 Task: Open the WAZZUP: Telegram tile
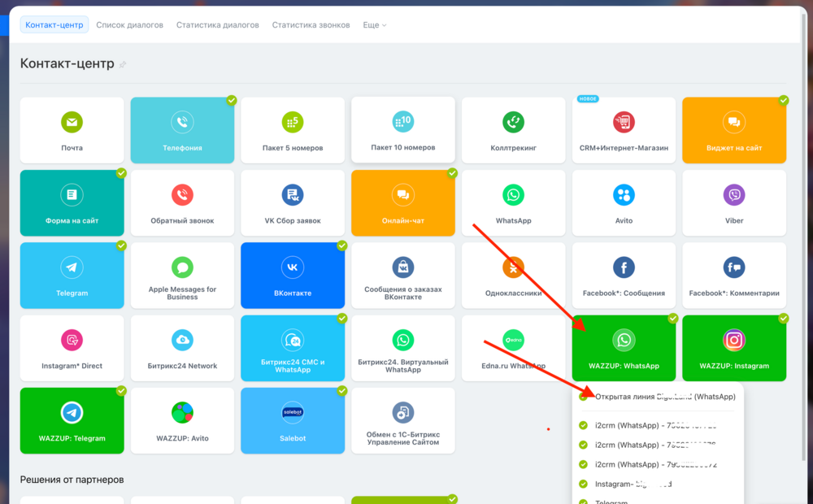click(72, 420)
